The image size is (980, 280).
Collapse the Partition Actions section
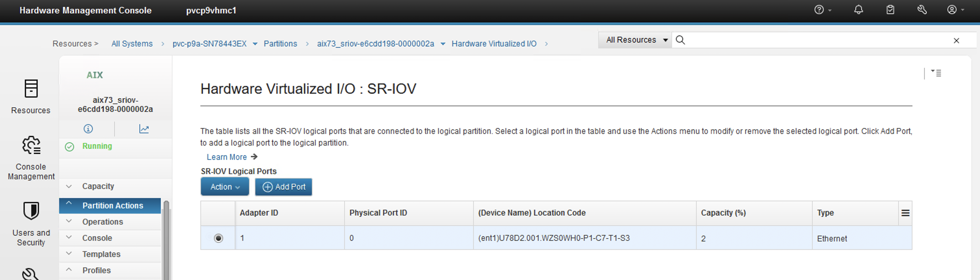(x=110, y=205)
